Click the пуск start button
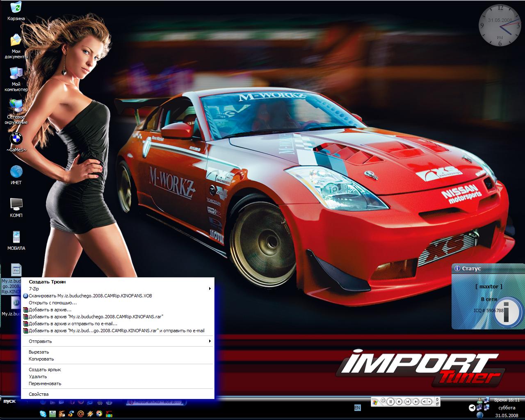The height and width of the screenshot is (420, 525). pos(9,401)
